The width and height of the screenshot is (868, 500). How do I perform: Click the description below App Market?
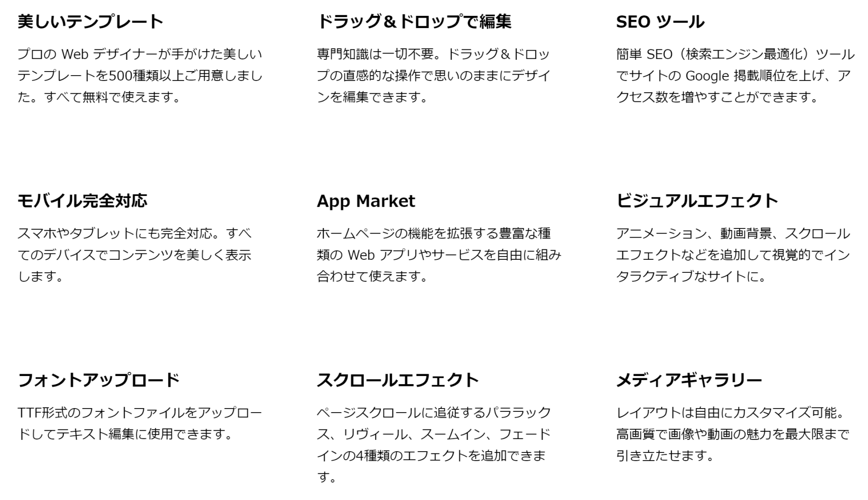tap(439, 255)
